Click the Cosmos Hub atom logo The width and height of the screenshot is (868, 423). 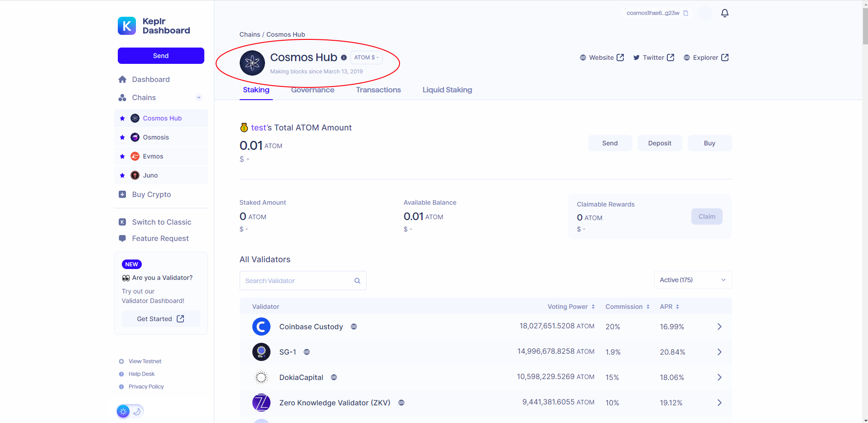252,63
